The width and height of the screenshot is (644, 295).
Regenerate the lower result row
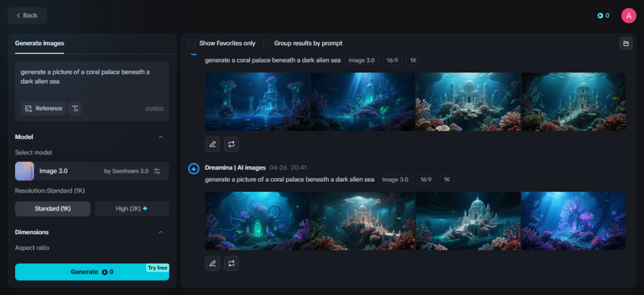(231, 264)
